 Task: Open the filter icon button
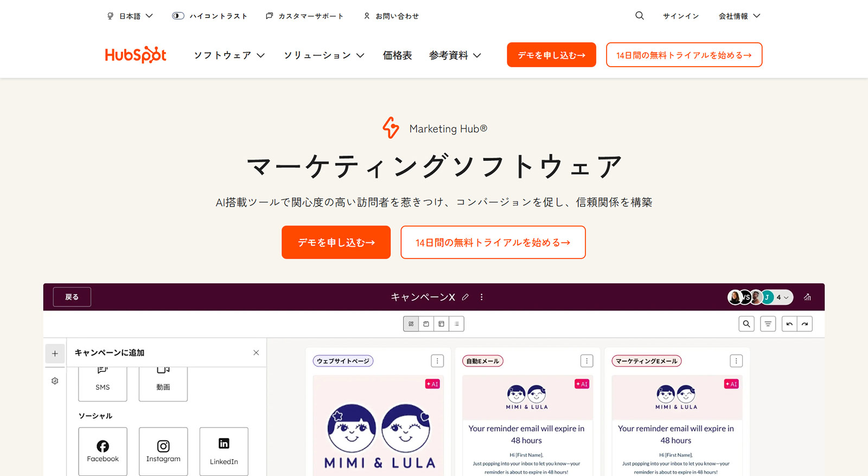click(768, 324)
